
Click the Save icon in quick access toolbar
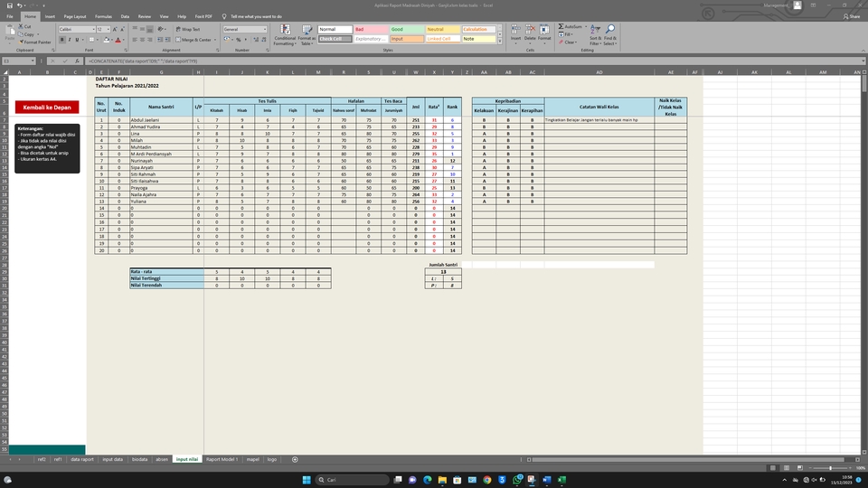(9, 5)
